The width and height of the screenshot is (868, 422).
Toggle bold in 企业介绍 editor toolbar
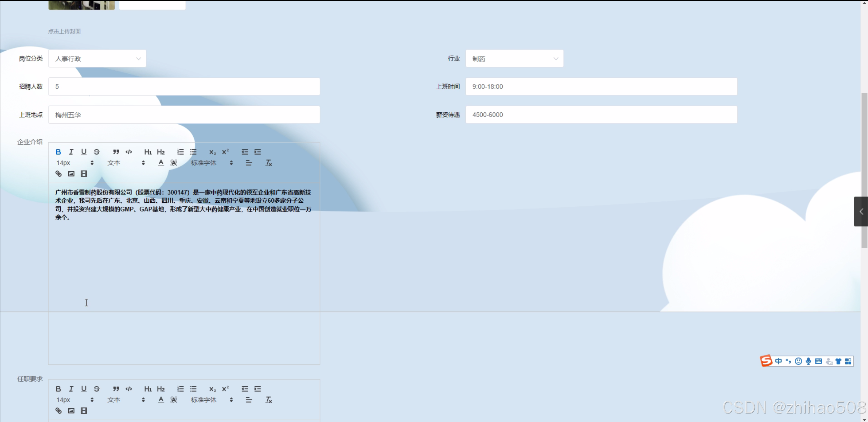(x=58, y=152)
